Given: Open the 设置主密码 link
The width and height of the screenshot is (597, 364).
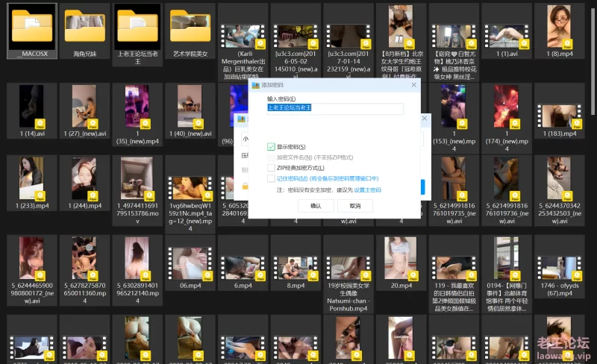Looking at the screenshot, I should pyautogui.click(x=367, y=190).
